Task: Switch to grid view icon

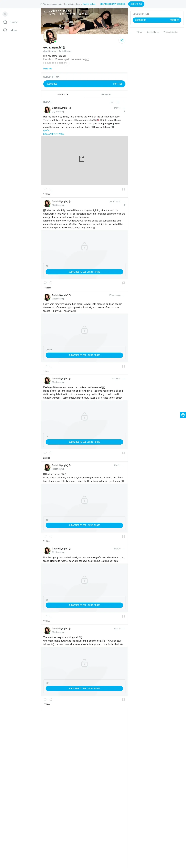Action: click(x=118, y=102)
